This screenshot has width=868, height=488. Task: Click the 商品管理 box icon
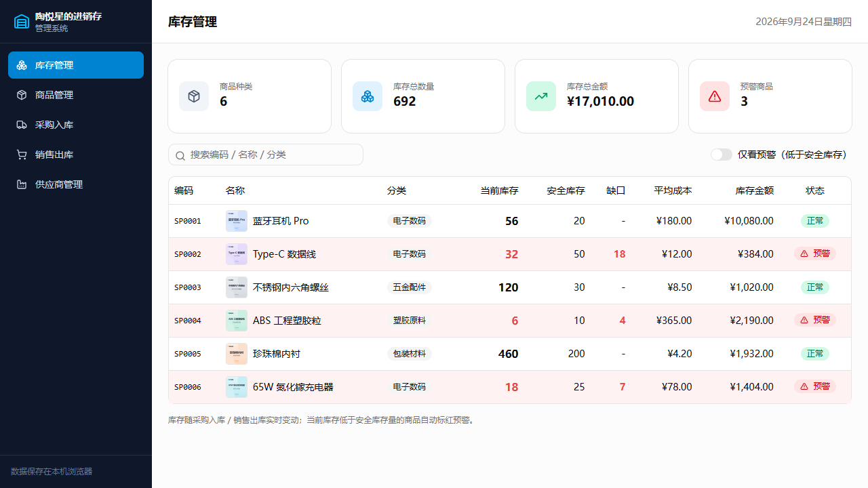(x=22, y=95)
